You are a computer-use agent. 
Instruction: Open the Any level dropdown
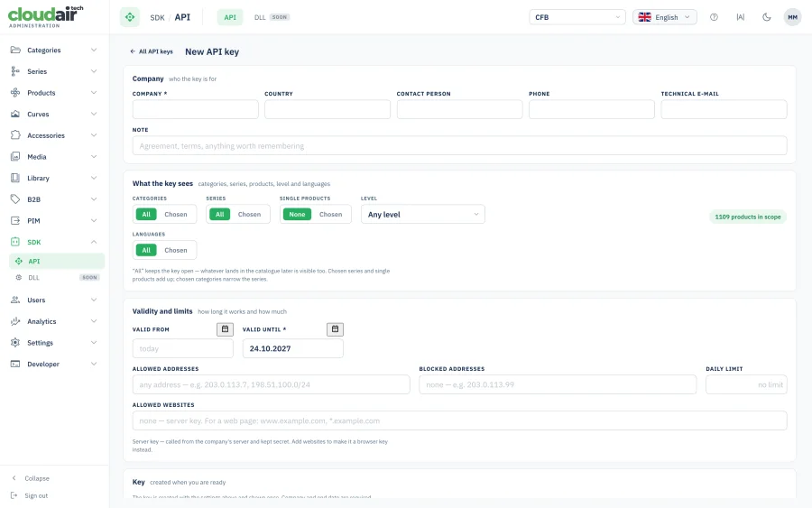pyautogui.click(x=422, y=215)
